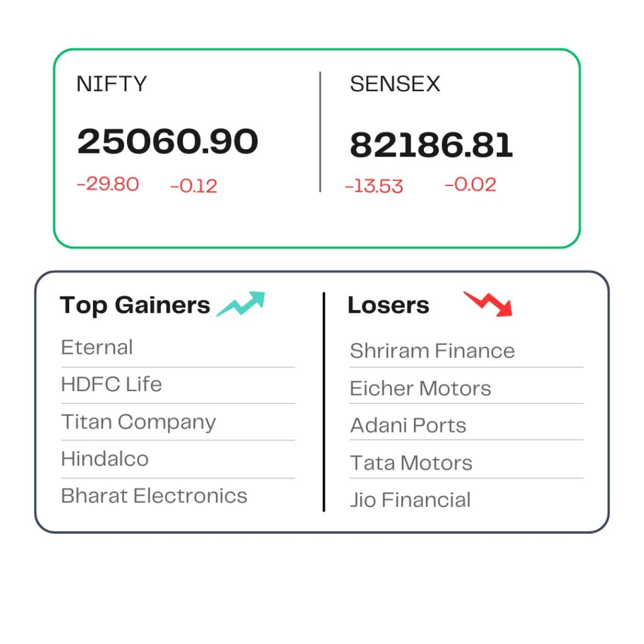Click the Top Gainers heading
The height and width of the screenshot is (644, 644).
[135, 305]
